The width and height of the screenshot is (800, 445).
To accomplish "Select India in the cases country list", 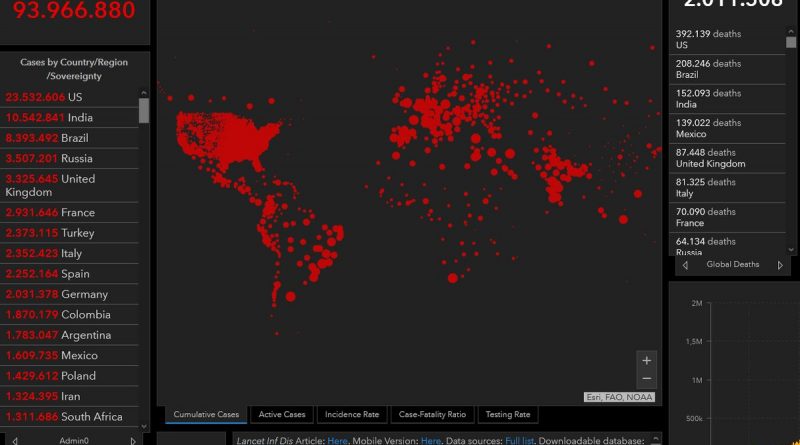I will pyautogui.click(x=70, y=117).
